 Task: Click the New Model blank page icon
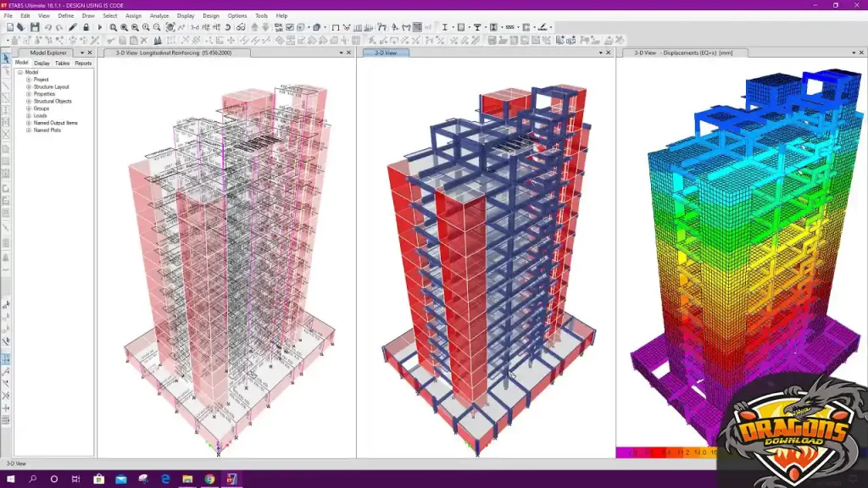click(8, 27)
